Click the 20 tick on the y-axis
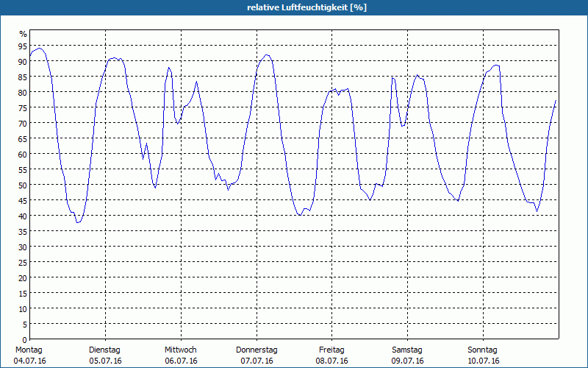 pyautogui.click(x=22, y=277)
